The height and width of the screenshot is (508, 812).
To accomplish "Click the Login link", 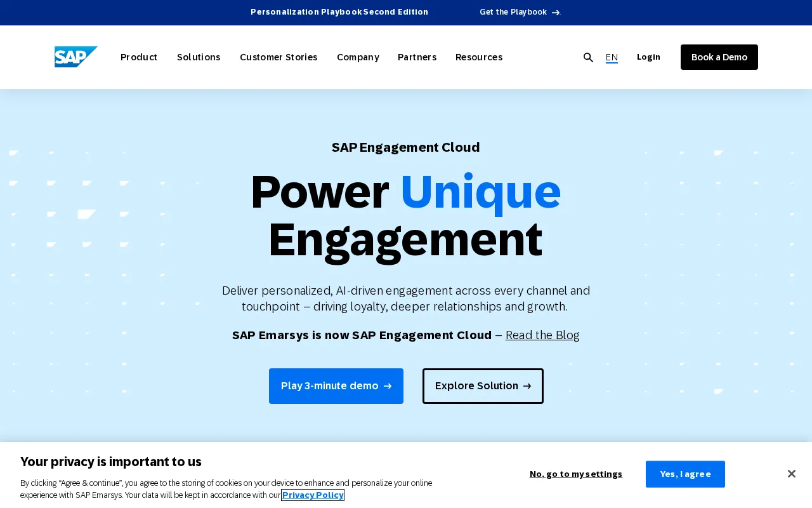I will pos(648,57).
